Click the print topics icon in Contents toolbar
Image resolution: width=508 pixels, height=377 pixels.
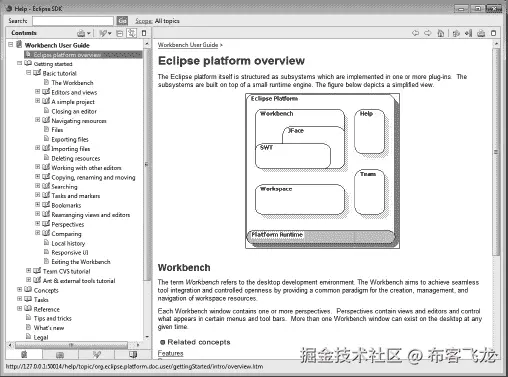point(81,33)
